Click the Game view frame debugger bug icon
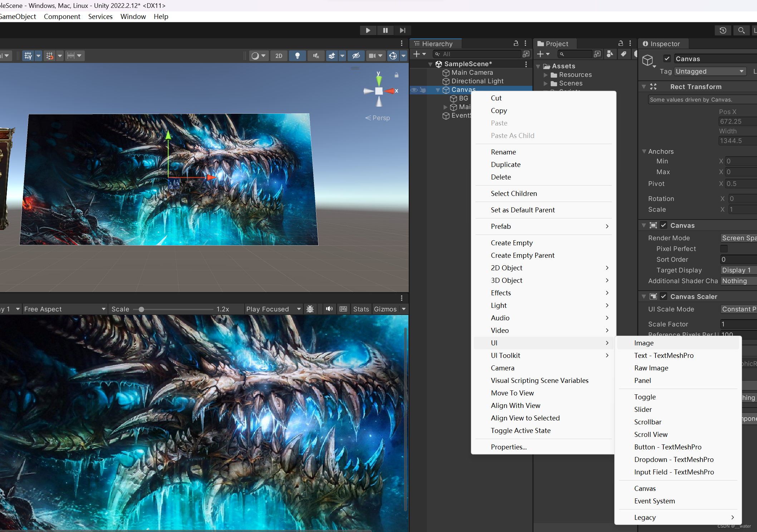This screenshot has width=757, height=532. [310, 309]
